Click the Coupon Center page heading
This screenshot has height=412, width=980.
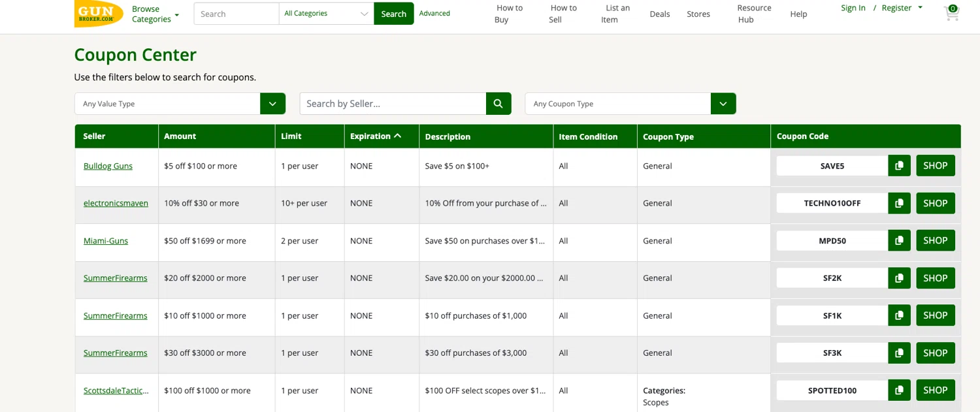pyautogui.click(x=135, y=54)
